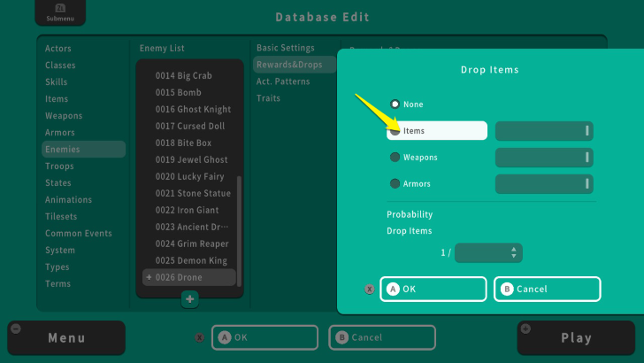Open the ZL Submenu button
The width and height of the screenshot is (644, 363).
tap(60, 12)
